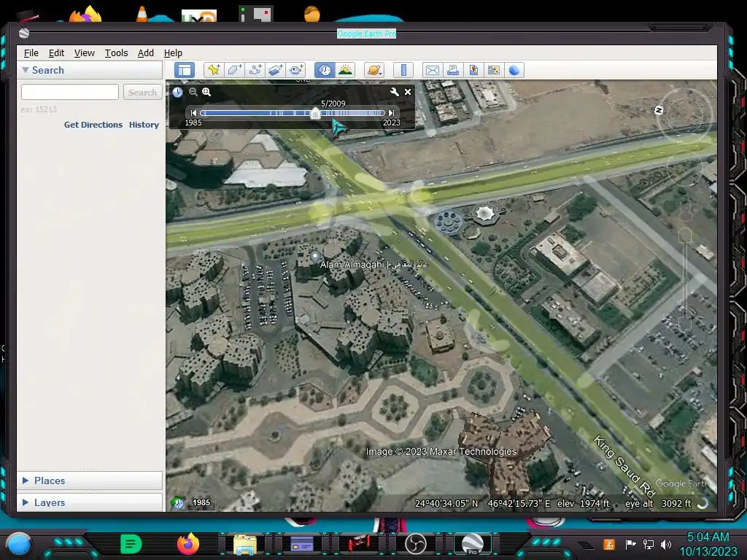747x560 pixels.
Task: Open search History link
Action: [x=144, y=125]
